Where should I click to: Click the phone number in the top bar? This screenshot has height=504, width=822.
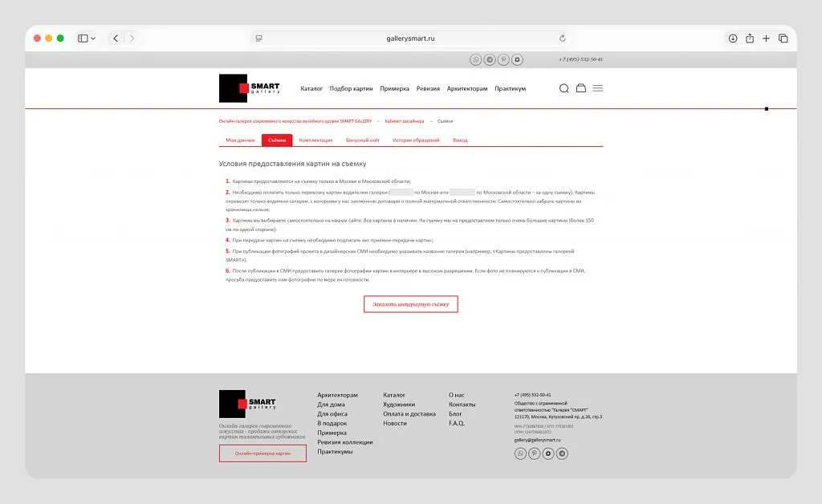point(580,59)
